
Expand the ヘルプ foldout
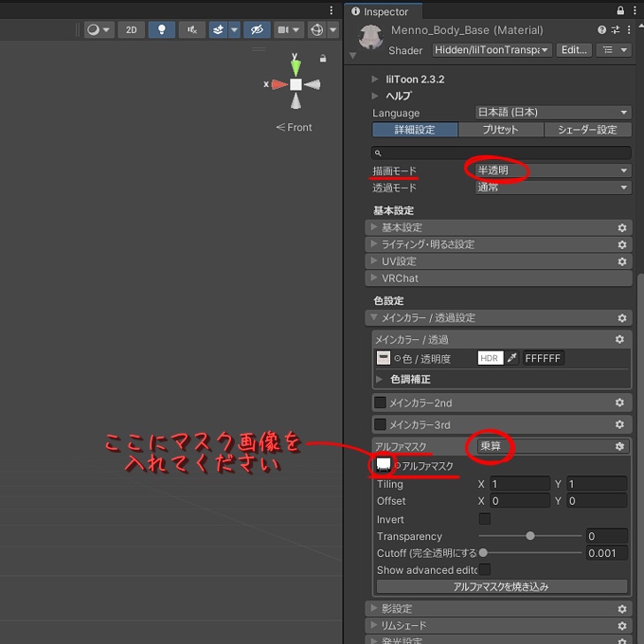[375, 96]
